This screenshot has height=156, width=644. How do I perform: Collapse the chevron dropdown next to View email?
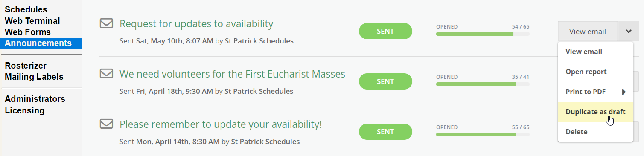629,32
